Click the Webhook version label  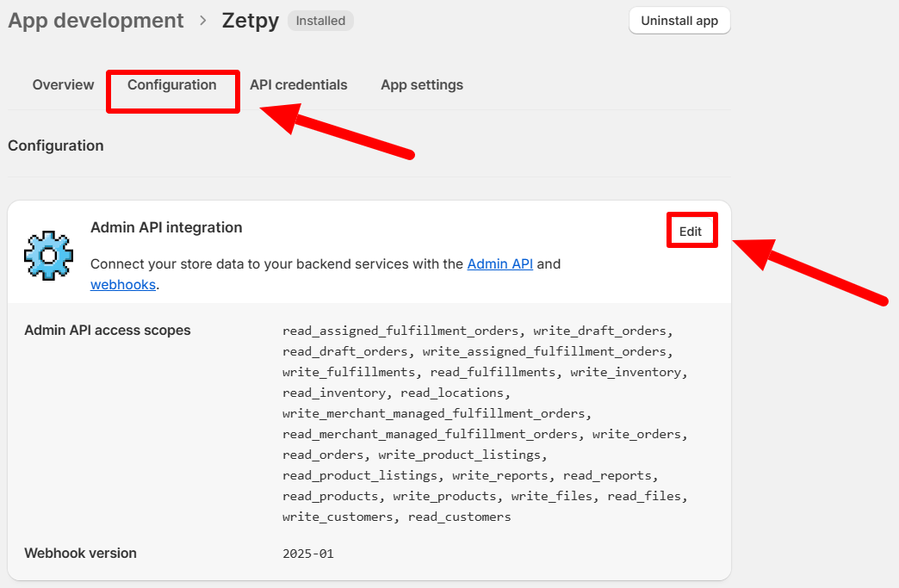tap(80, 554)
